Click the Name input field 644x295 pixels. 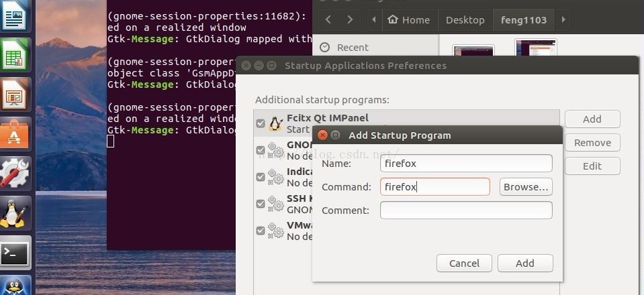point(466,164)
